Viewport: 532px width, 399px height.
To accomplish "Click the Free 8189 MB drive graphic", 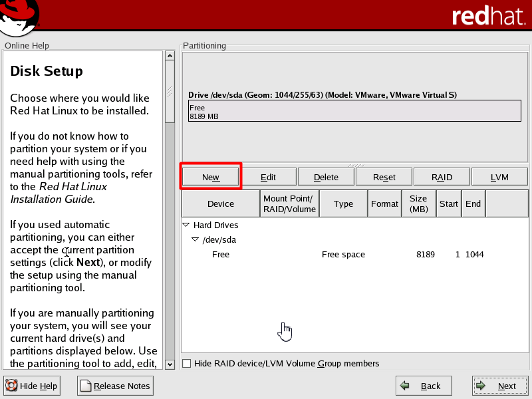I will [x=354, y=110].
